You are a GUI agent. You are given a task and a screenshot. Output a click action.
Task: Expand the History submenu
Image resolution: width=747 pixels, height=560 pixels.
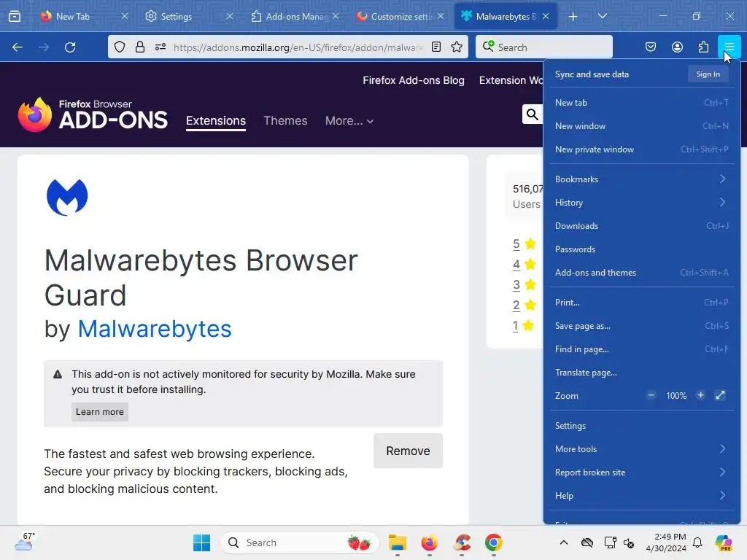click(x=641, y=203)
